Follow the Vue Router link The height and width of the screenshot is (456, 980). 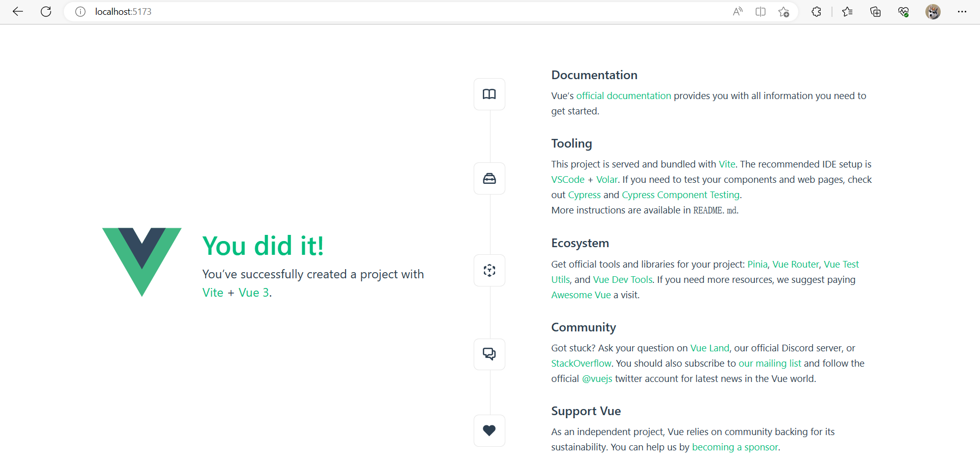(796, 264)
